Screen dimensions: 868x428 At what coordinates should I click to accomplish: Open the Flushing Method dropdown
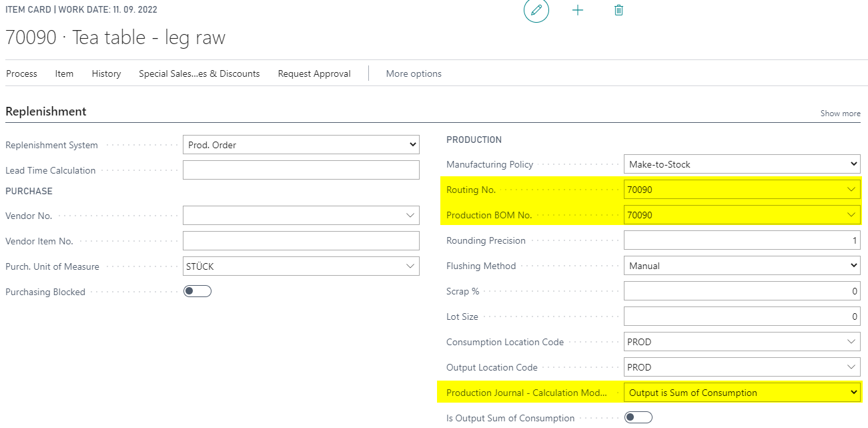pos(742,266)
